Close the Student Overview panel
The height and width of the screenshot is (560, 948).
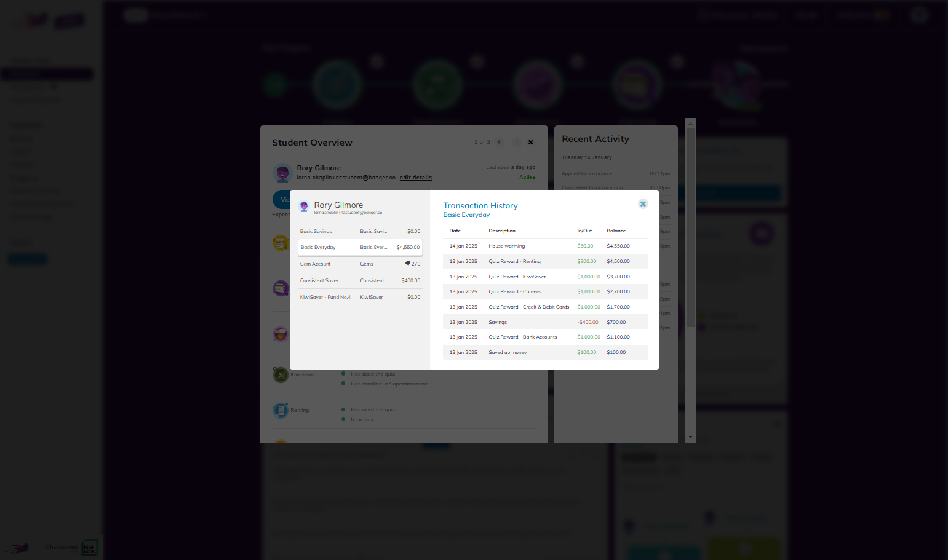point(530,142)
